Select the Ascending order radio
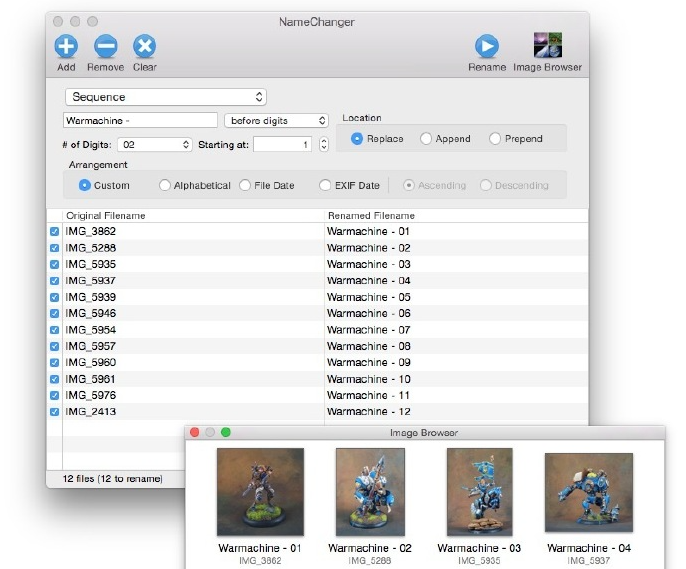The image size is (686, 569). (434, 185)
